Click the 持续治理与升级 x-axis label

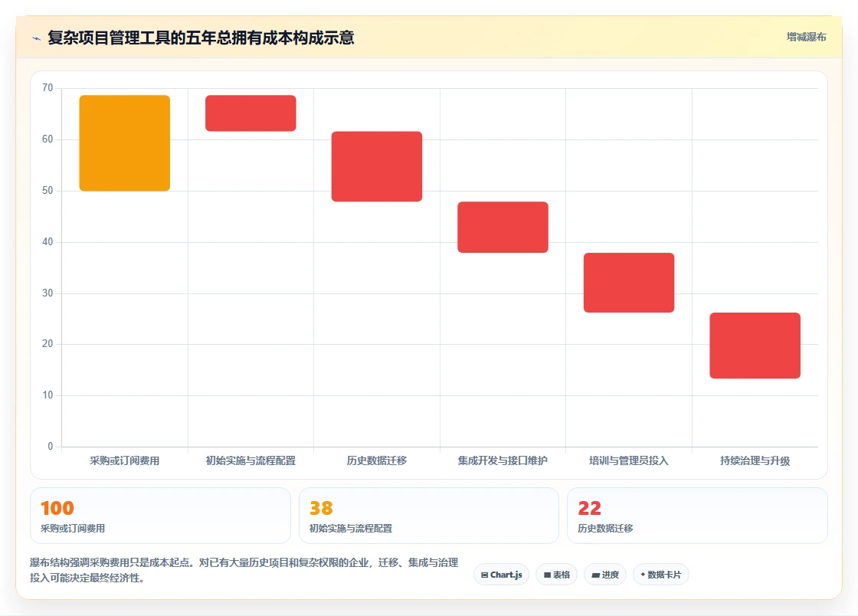755,460
